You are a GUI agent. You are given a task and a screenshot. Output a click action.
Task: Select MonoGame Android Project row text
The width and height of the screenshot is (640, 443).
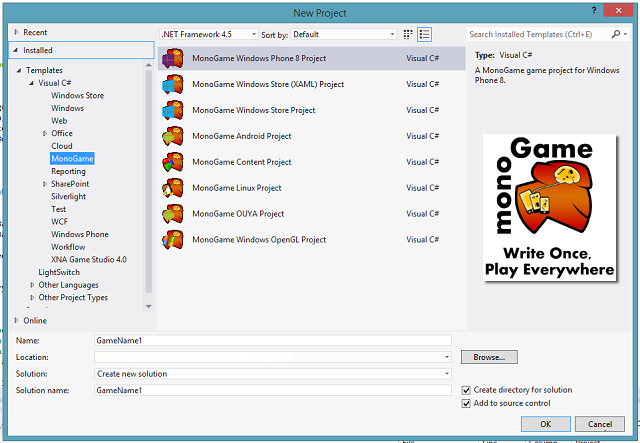[242, 136]
